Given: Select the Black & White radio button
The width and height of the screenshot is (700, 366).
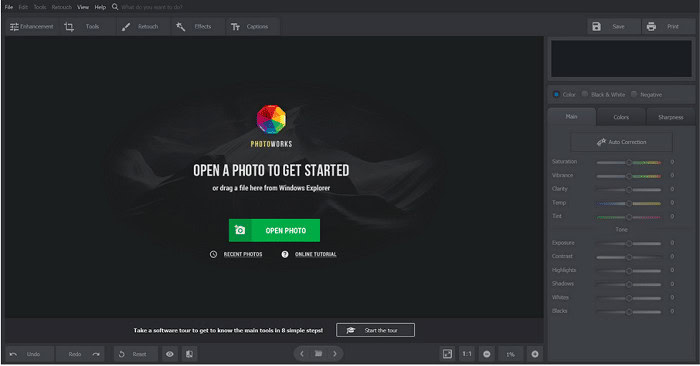Looking at the screenshot, I should click(x=584, y=94).
